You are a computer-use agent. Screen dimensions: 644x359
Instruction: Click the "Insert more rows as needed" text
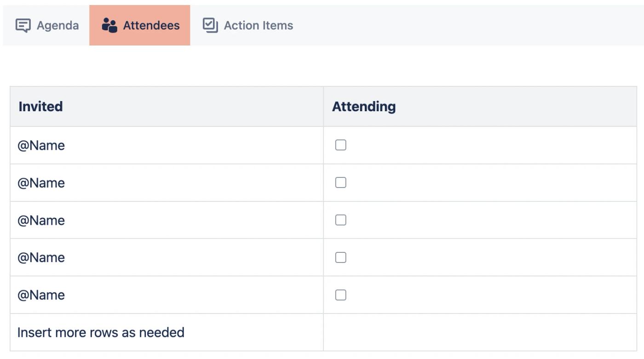click(101, 332)
